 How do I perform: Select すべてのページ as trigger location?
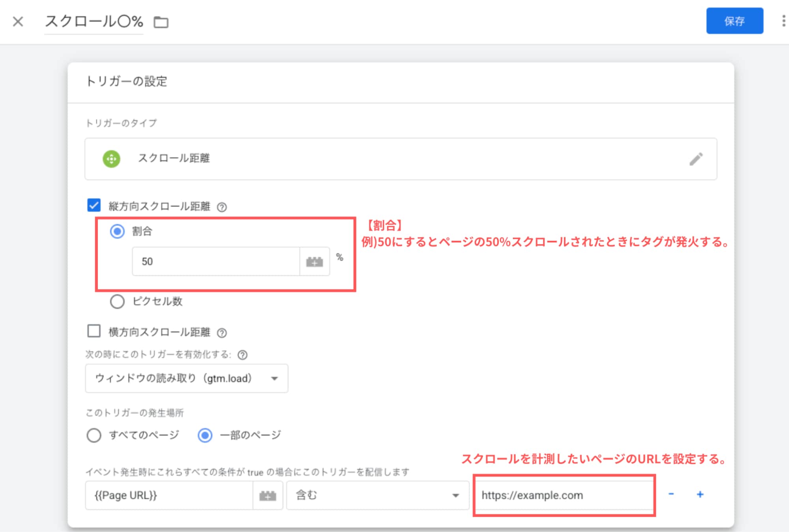click(x=93, y=435)
